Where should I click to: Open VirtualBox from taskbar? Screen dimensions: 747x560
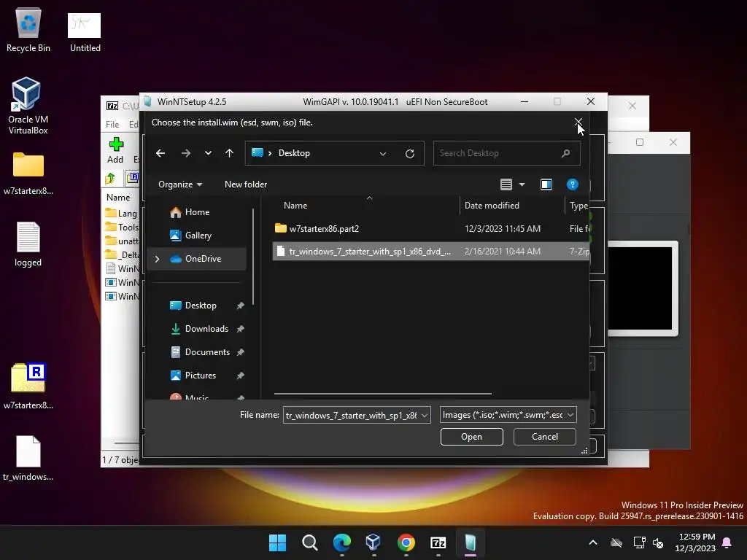(x=373, y=542)
